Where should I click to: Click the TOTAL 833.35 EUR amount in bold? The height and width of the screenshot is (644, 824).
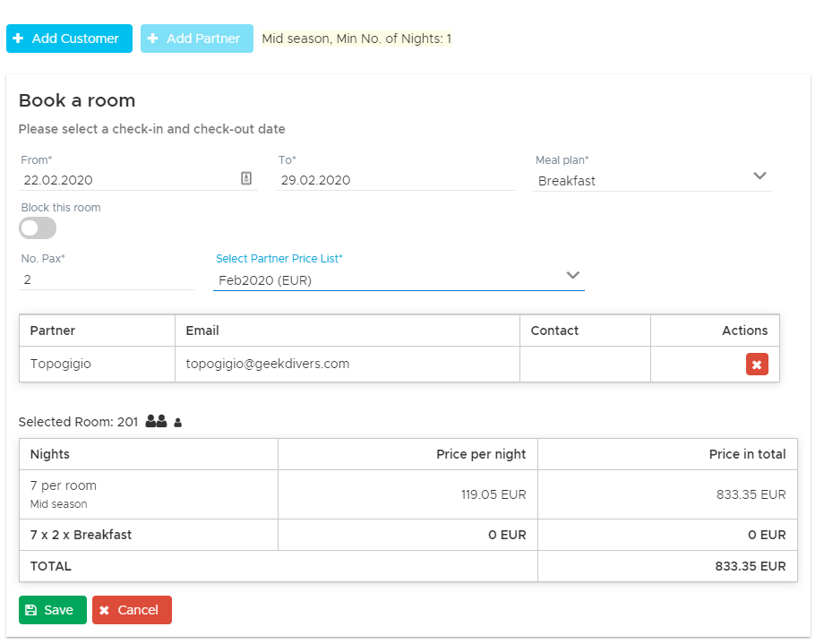pos(750,566)
